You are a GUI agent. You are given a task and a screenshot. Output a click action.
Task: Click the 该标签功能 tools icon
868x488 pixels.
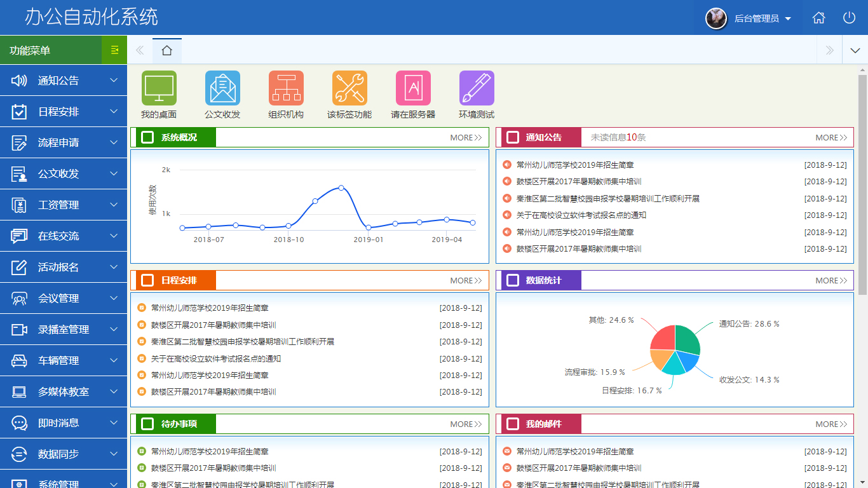349,88
